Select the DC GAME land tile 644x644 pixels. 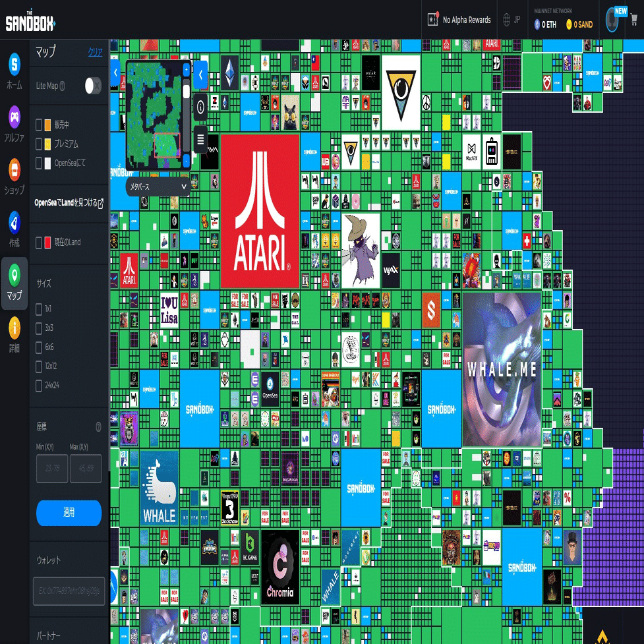point(250,547)
